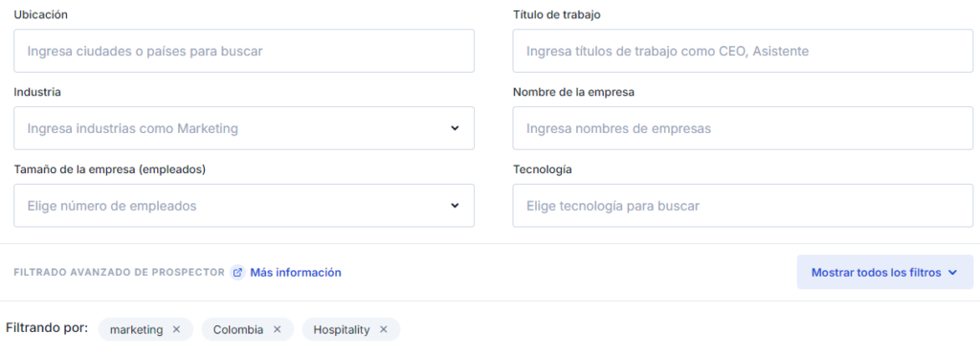
Task: Click the Mostrar todos los filtros button
Action: 885,272
